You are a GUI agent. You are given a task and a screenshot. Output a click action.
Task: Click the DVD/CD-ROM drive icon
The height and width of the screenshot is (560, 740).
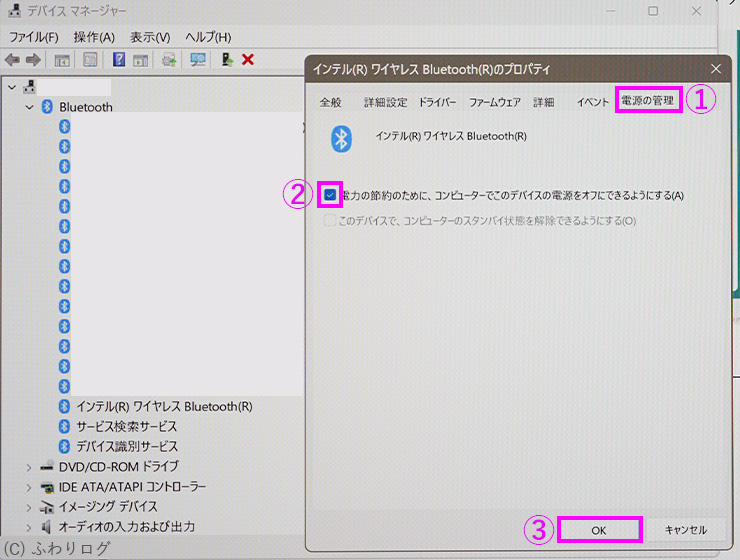(x=47, y=467)
